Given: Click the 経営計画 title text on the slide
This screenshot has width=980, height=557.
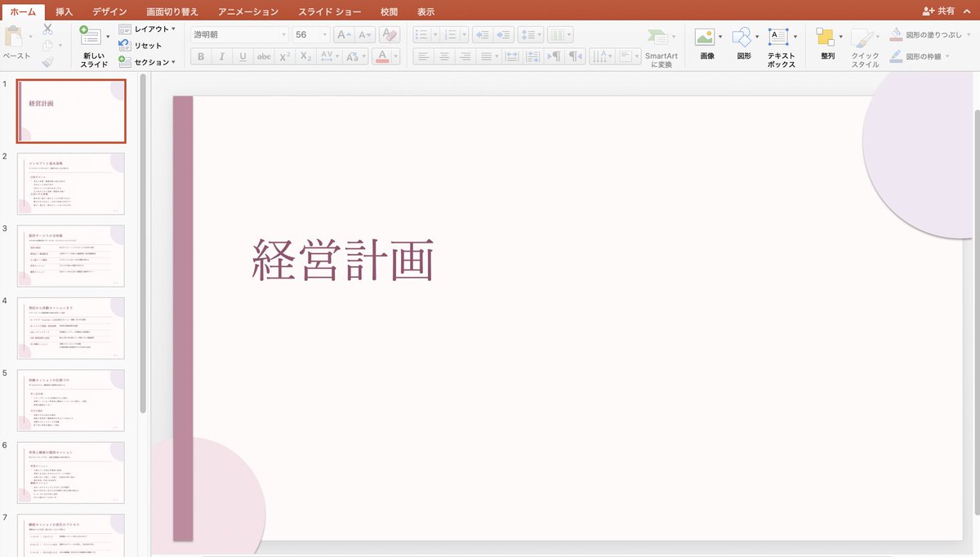Looking at the screenshot, I should point(341,261).
